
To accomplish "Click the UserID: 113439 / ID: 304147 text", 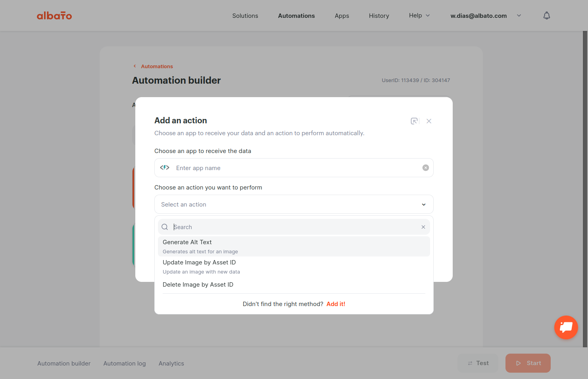I will 416,80.
